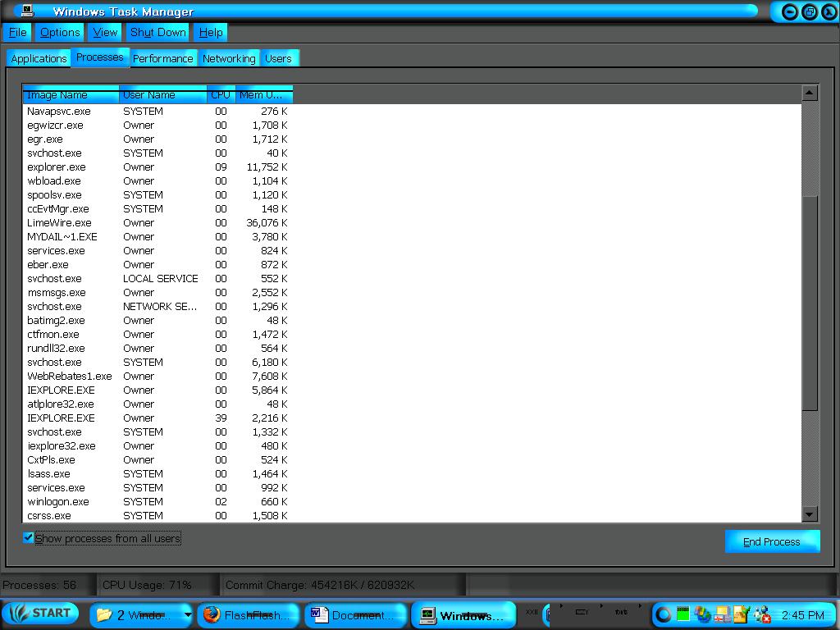Click the messenger tray icon with red X
This screenshot has width=840, height=630.
tap(761, 614)
